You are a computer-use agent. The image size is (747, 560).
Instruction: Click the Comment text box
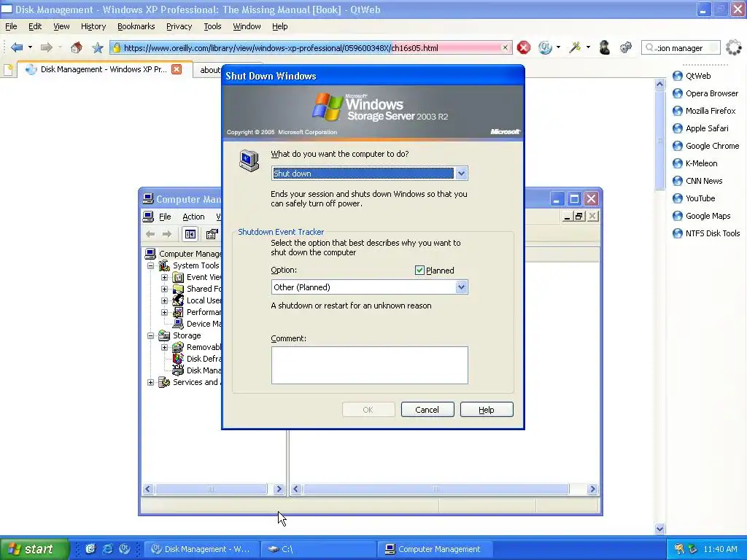click(x=370, y=365)
